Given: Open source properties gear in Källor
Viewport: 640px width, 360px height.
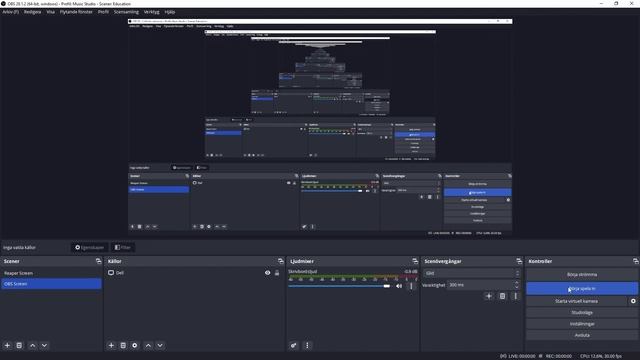Looking at the screenshot, I should (135, 345).
